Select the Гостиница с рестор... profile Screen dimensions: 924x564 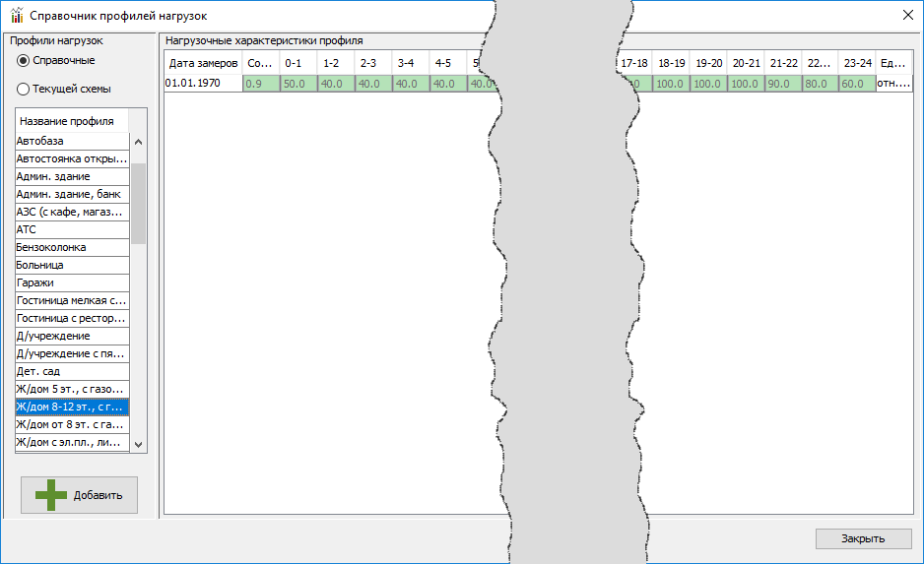pyautogui.click(x=72, y=319)
